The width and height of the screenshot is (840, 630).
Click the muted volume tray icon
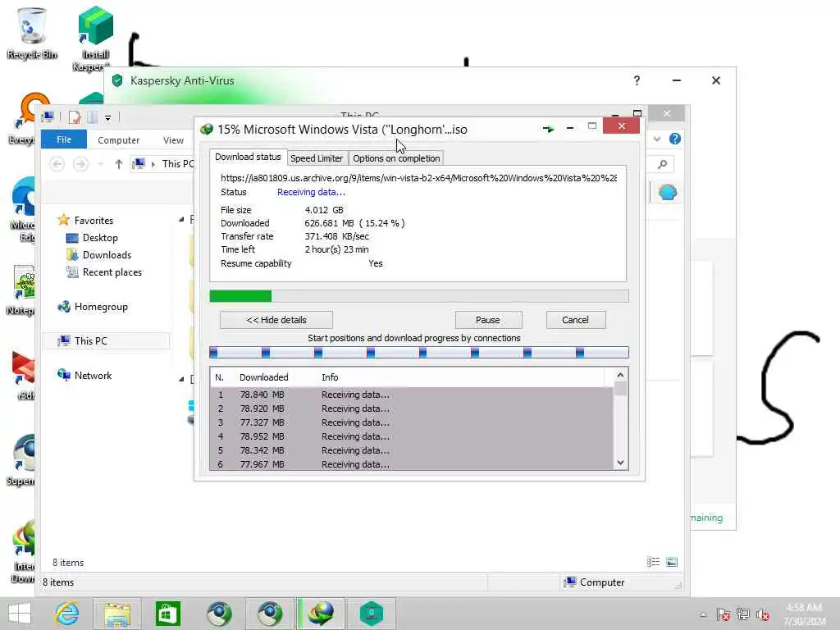tap(762, 614)
